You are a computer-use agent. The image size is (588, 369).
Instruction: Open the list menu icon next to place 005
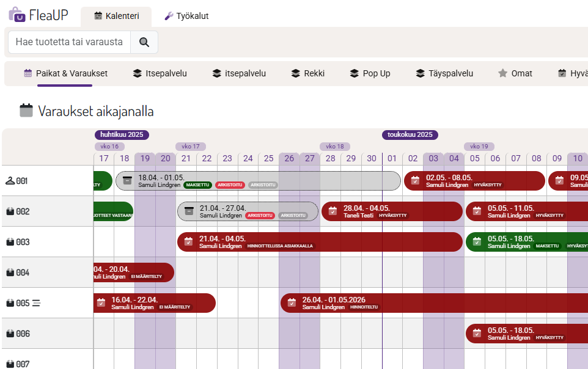pos(36,303)
